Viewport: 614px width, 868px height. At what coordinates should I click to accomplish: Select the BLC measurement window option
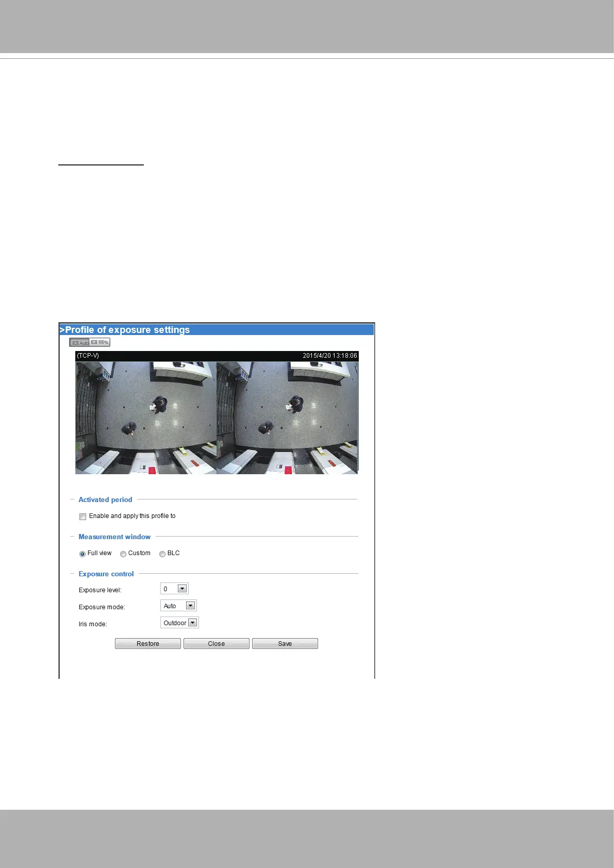tap(162, 554)
